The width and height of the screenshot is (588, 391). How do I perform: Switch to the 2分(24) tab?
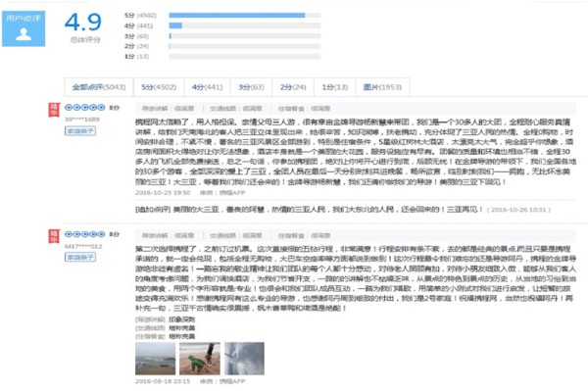tap(293, 87)
